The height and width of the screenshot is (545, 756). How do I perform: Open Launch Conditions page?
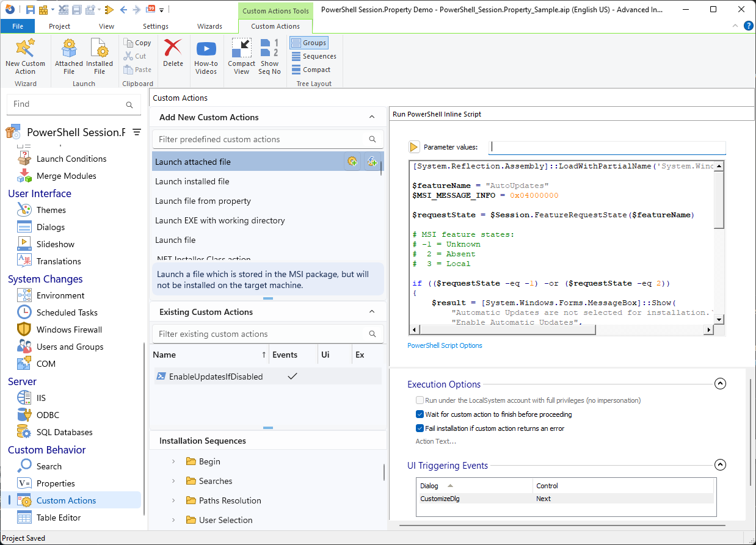tap(71, 159)
